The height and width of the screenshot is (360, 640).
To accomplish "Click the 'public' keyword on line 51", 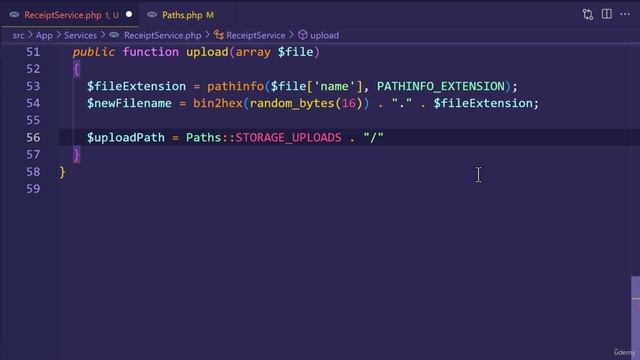I will pos(93,52).
